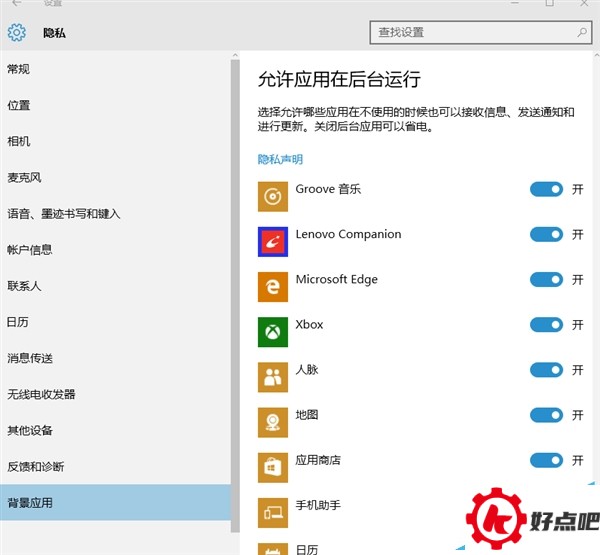Disable Microsoft Edge background running
Screen dimensions: 600x555
[x=546, y=279]
